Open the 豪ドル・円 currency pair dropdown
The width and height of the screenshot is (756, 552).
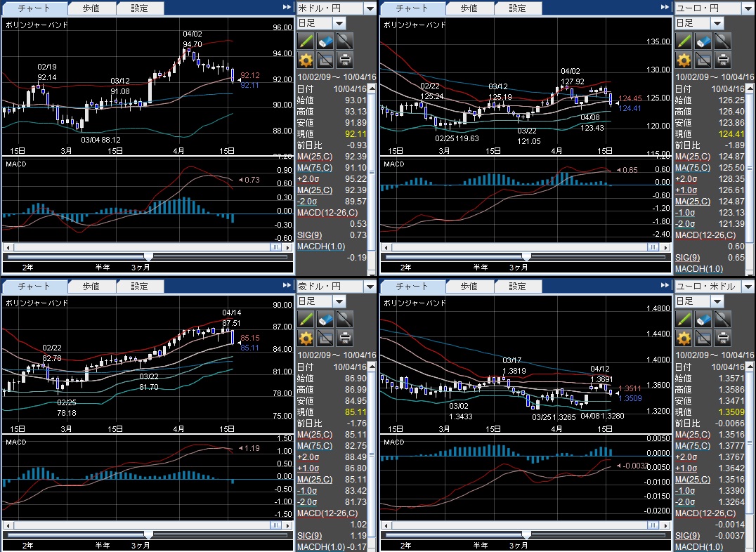coord(370,287)
